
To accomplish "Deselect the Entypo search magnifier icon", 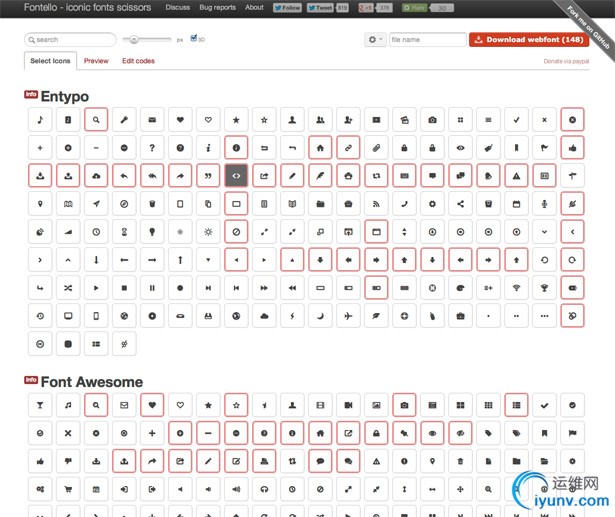I will point(96,120).
